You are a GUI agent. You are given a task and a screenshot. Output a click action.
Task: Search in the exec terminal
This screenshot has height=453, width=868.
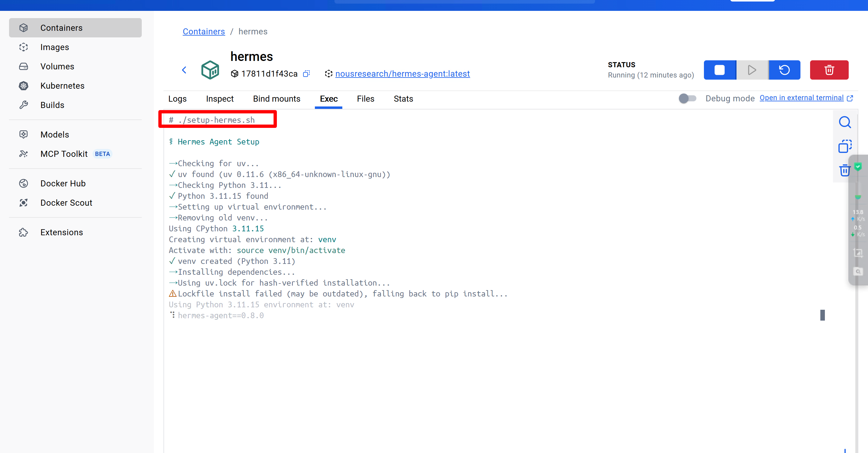(x=844, y=122)
